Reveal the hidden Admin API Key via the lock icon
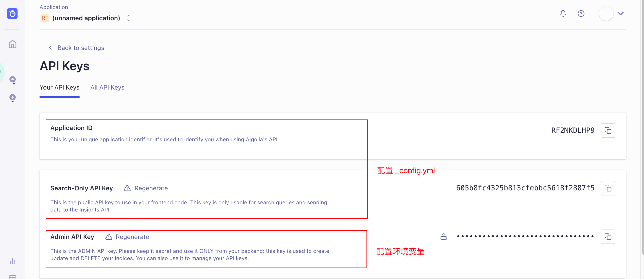This screenshot has width=644, height=279. click(x=444, y=236)
